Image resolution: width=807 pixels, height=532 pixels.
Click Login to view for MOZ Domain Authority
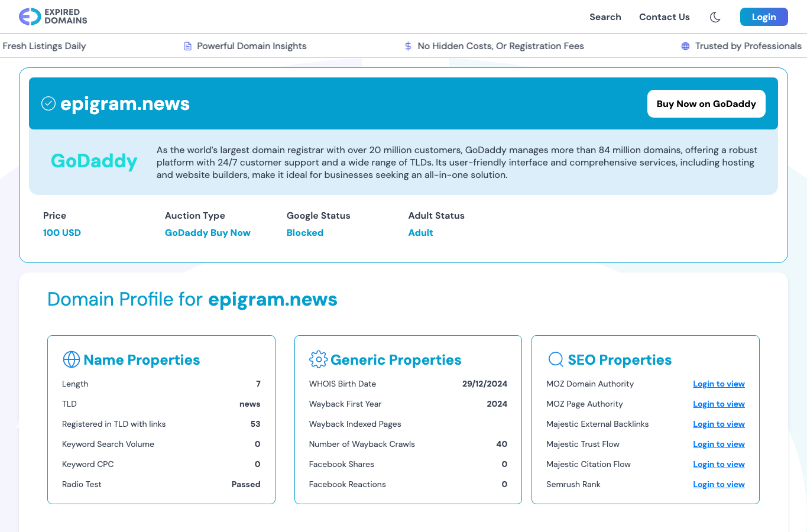coord(719,384)
